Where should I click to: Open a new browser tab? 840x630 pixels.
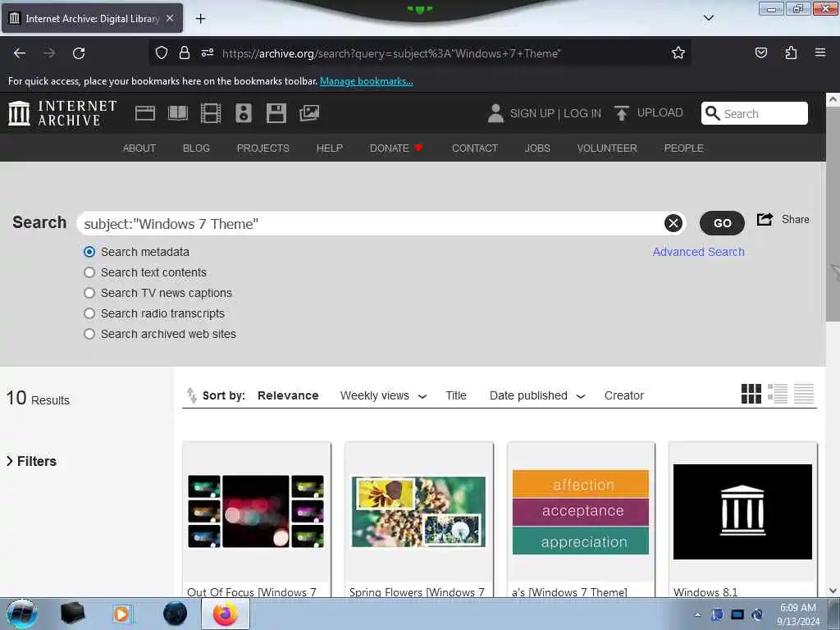pos(200,19)
